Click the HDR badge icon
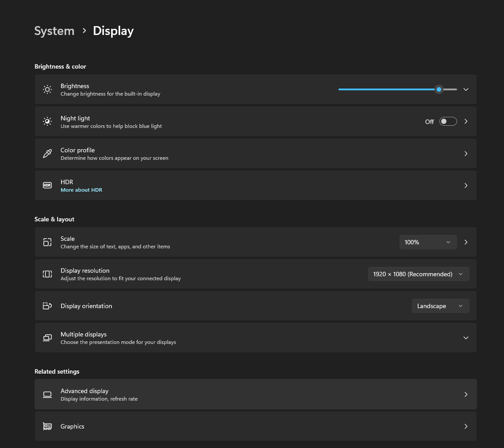 [x=47, y=185]
